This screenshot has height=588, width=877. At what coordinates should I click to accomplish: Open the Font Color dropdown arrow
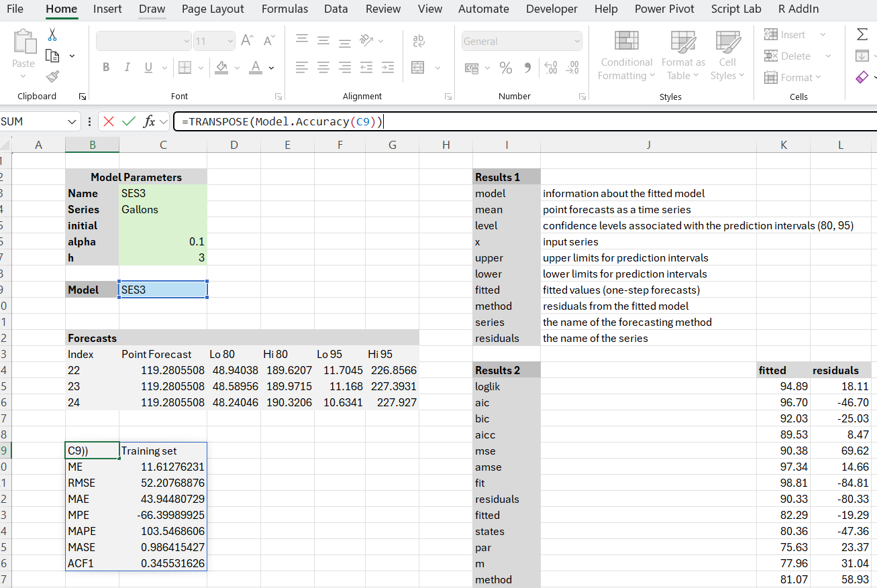point(271,68)
